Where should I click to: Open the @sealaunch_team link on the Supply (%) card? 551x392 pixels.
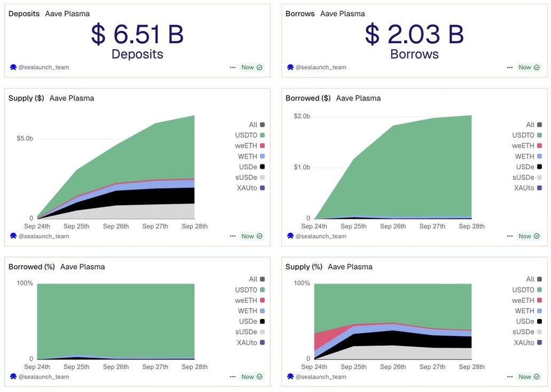pos(321,377)
